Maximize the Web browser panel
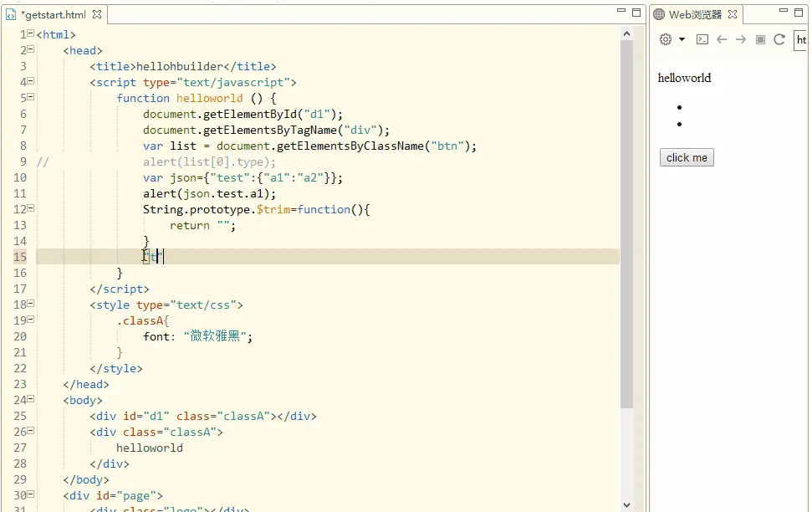Viewport: 812px width, 512px height. coord(799,12)
